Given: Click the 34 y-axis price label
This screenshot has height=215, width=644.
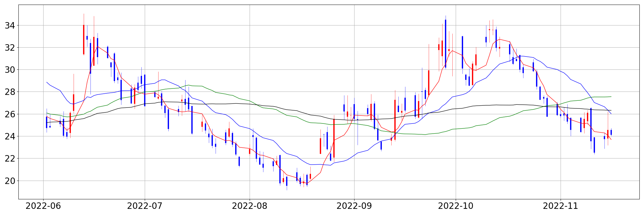Looking at the screenshot, I should (10, 25).
